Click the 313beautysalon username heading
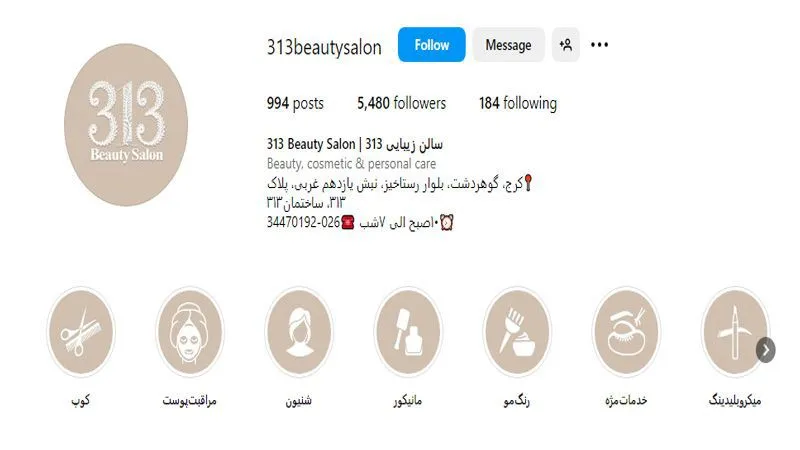The width and height of the screenshot is (800, 450). 324,47
